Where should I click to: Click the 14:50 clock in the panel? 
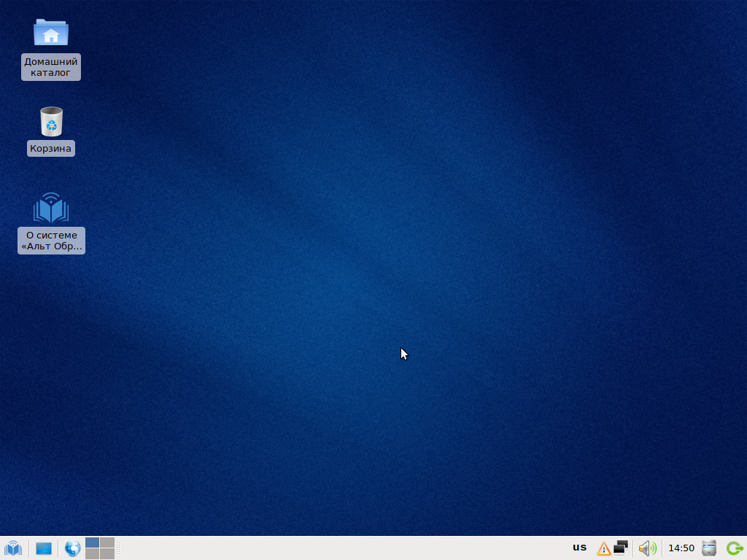pos(681,548)
